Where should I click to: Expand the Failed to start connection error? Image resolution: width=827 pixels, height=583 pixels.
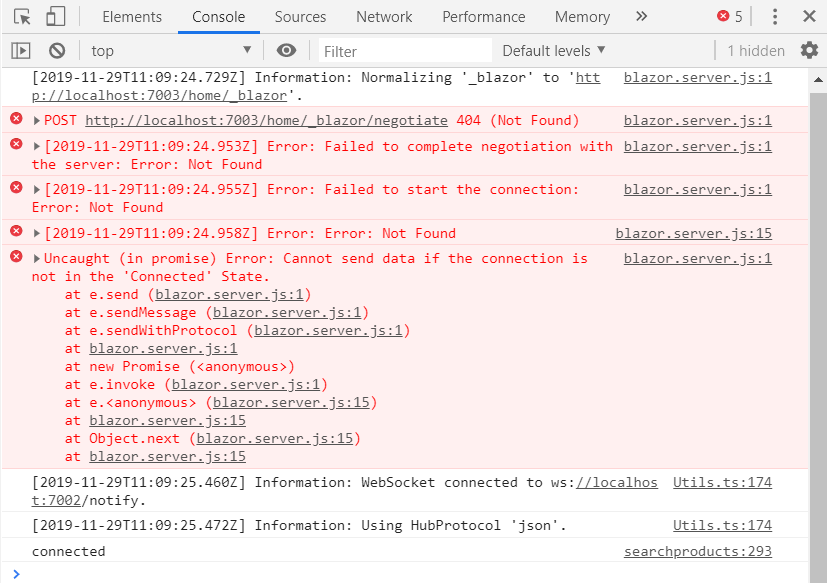click(x=36, y=189)
